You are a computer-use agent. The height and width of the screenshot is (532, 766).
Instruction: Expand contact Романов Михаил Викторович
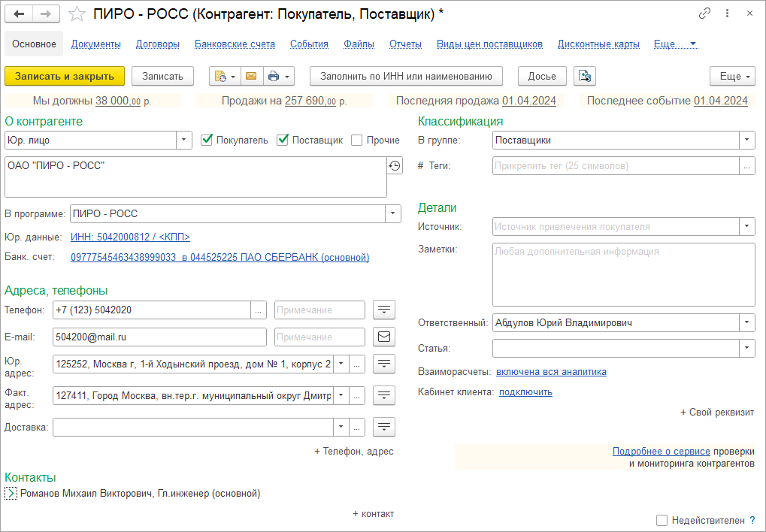point(11,494)
